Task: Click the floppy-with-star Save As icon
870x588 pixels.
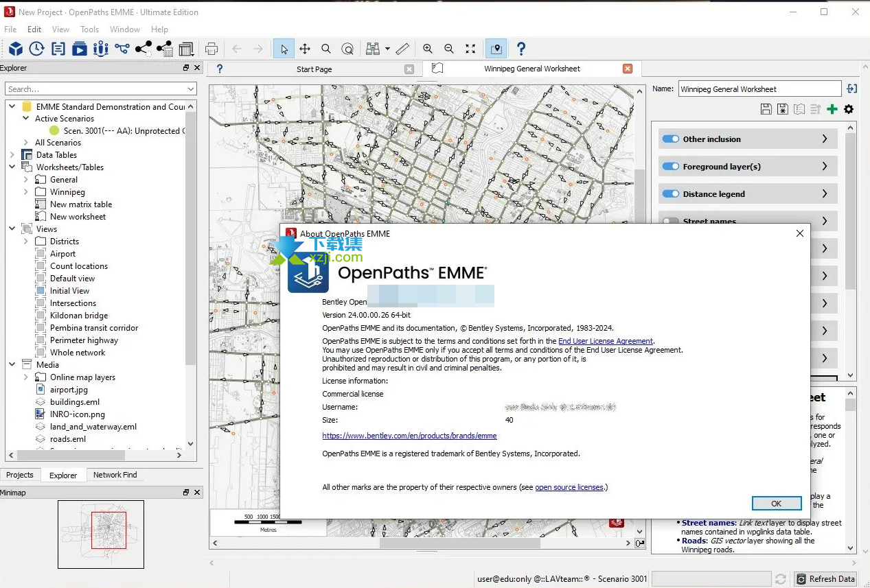Action: (783, 109)
